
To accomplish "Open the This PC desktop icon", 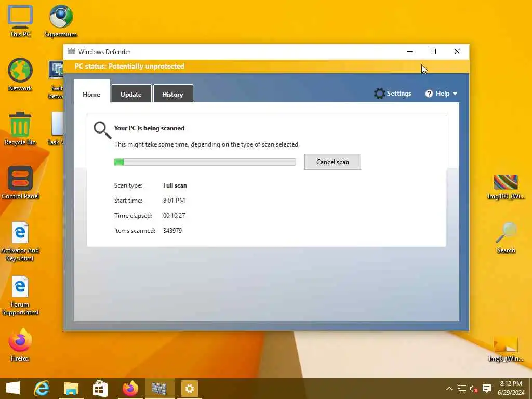I will [20, 20].
